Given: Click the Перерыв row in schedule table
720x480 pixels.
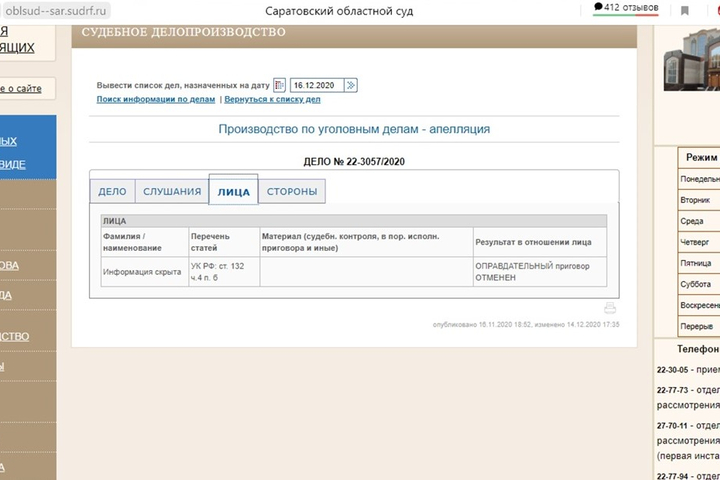Looking at the screenshot, I should tap(699, 327).
